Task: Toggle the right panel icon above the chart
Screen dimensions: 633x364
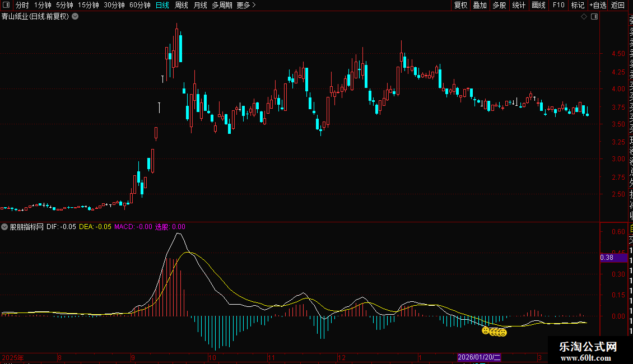Action: 594,17
